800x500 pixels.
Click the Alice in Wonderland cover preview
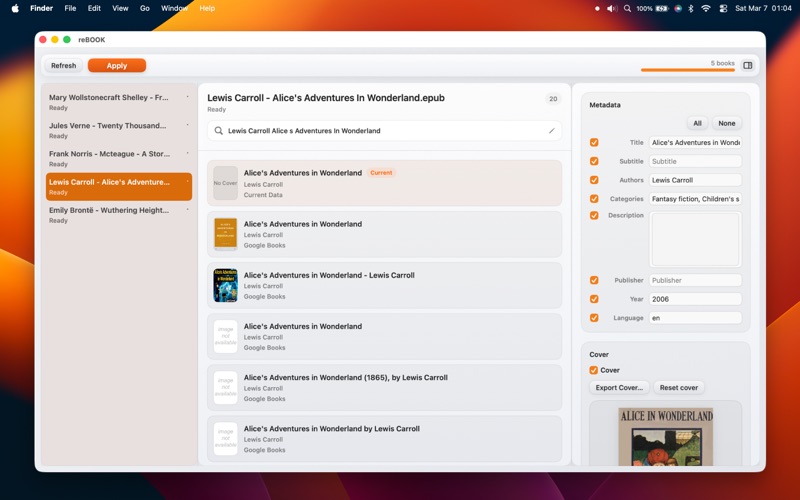point(666,437)
